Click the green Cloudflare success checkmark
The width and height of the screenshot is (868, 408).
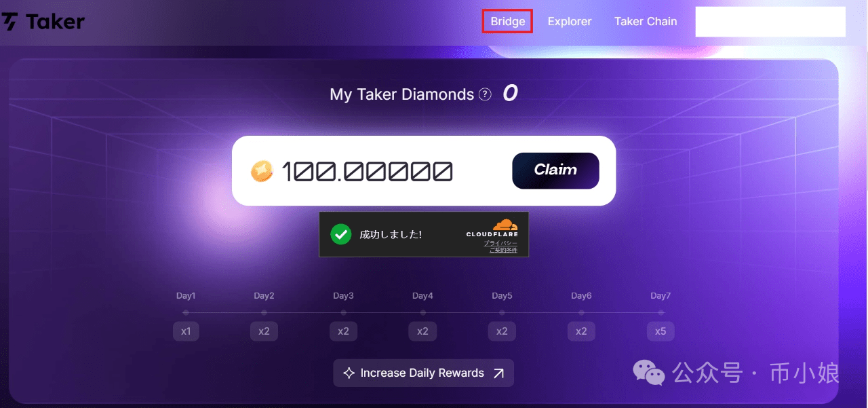click(x=341, y=234)
